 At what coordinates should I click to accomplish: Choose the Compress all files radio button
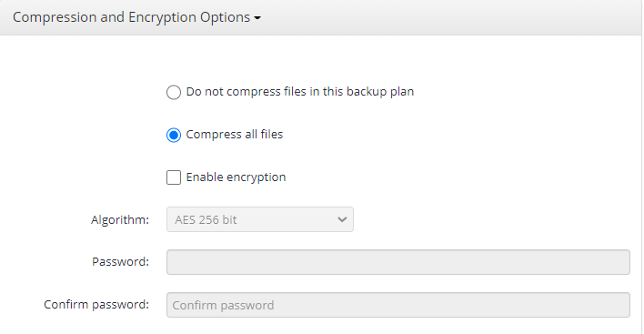(174, 135)
